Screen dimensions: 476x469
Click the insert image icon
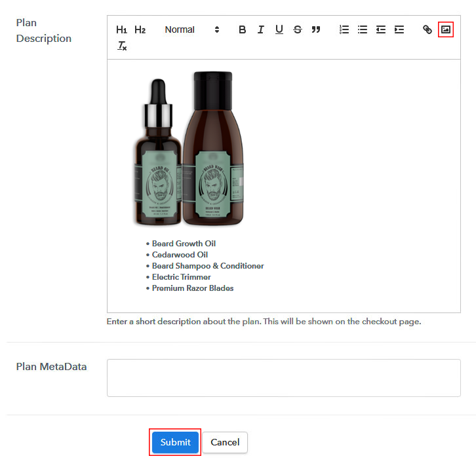click(446, 29)
